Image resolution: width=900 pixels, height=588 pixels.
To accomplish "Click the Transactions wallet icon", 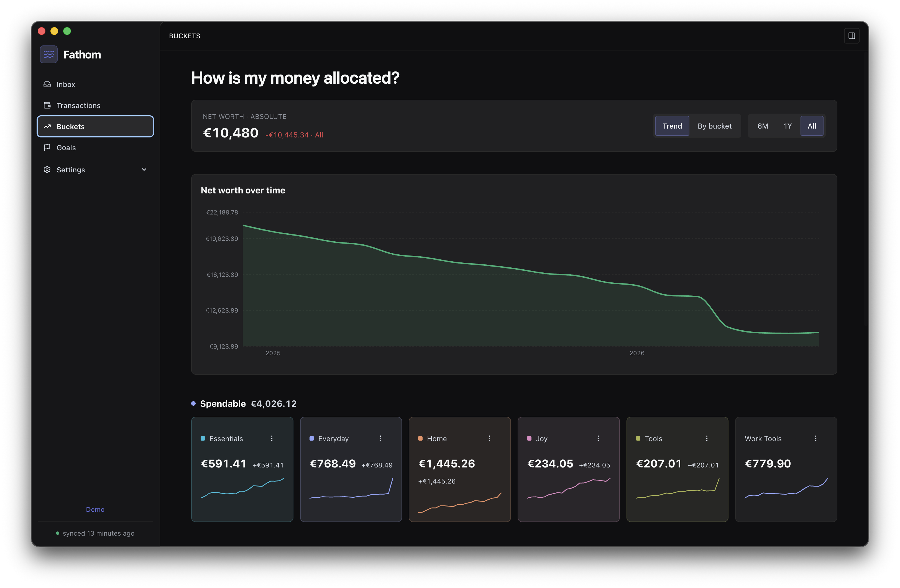I will [x=47, y=106].
